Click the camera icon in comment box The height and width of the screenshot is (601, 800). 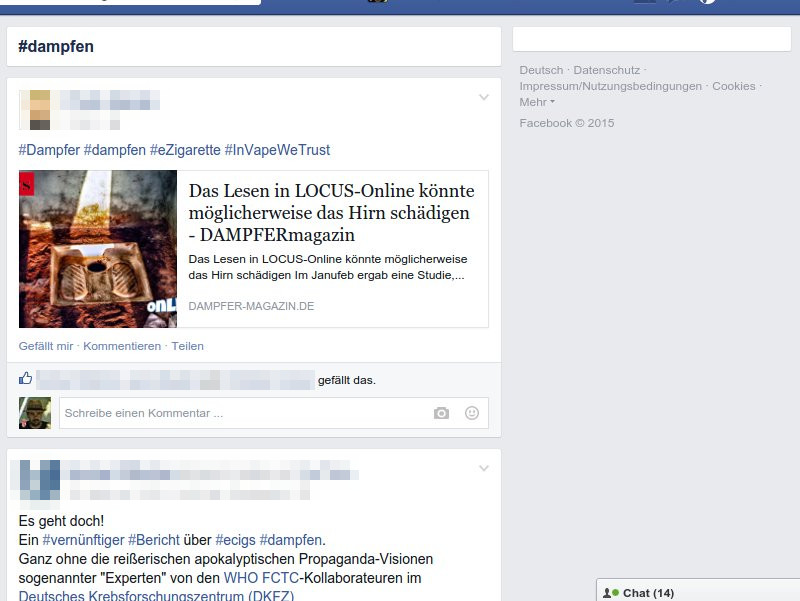(x=441, y=413)
